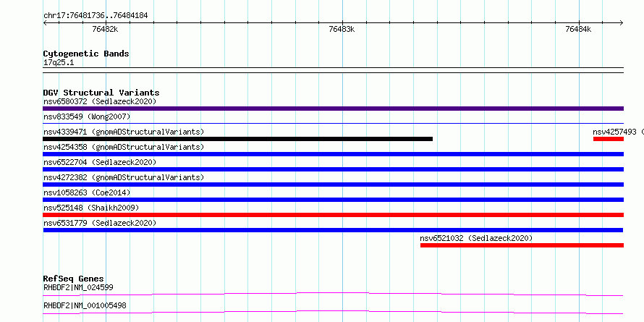This screenshot has width=644, height=322.
Task: Click the blue nsv6531779 variant bar
Action: (x=333, y=230)
